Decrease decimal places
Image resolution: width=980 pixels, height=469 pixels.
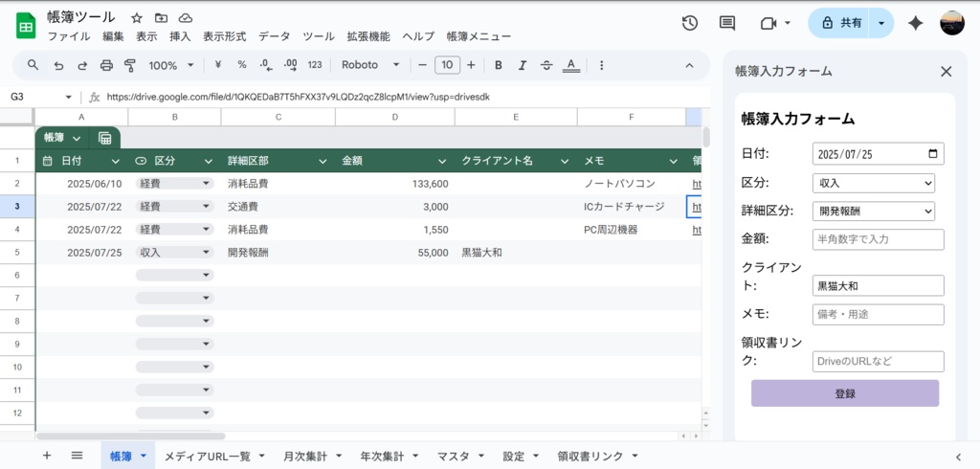pos(266,65)
